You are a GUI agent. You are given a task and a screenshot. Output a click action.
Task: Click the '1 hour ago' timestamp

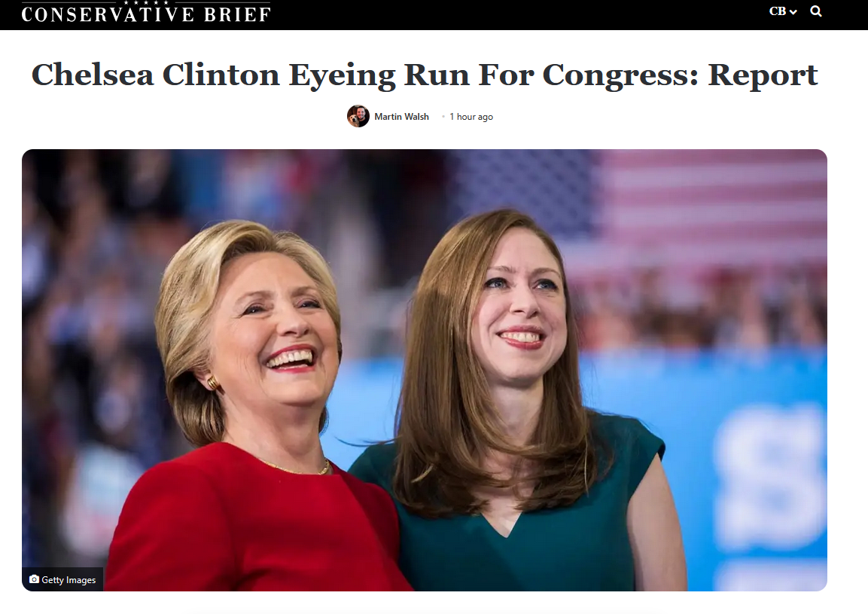coord(471,116)
